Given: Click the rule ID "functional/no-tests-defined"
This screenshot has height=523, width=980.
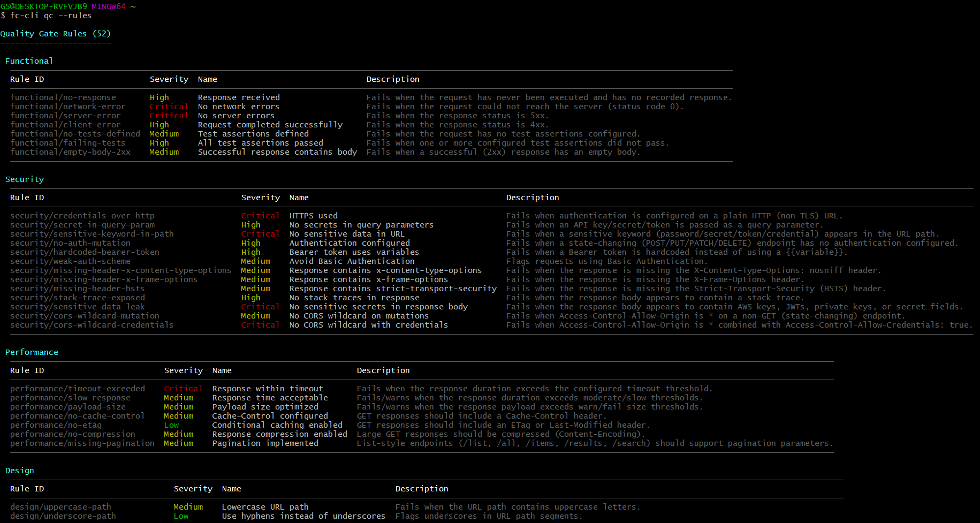Looking at the screenshot, I should [x=75, y=134].
